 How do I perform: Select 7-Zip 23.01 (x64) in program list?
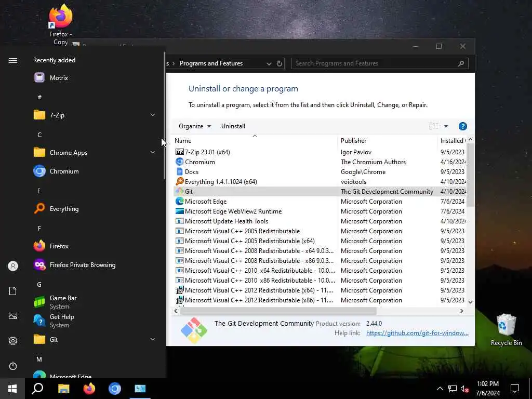coord(320,152)
